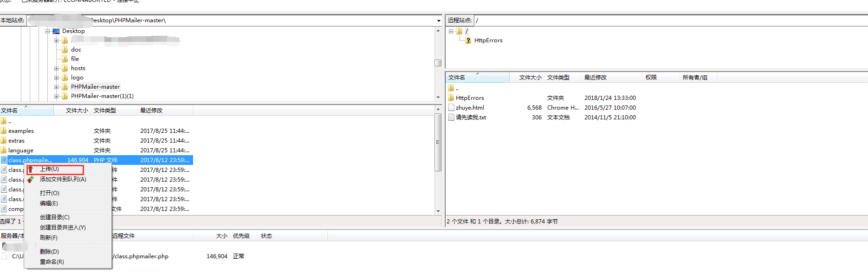Select the HttpErrors folder icon in remote file list
The height and width of the screenshot is (275, 868).
click(x=451, y=98)
